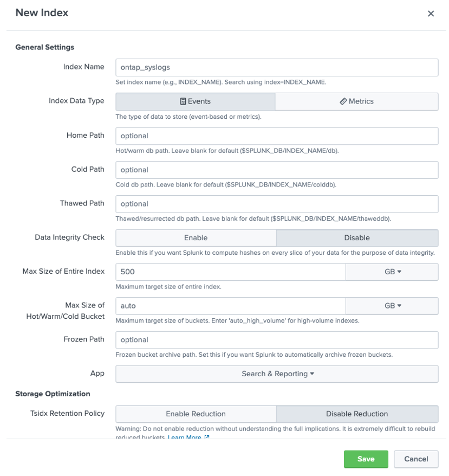Select Disable Reduction for Tsidx Retention Policy
Viewport: 449px width, 476px height.
[x=357, y=414]
